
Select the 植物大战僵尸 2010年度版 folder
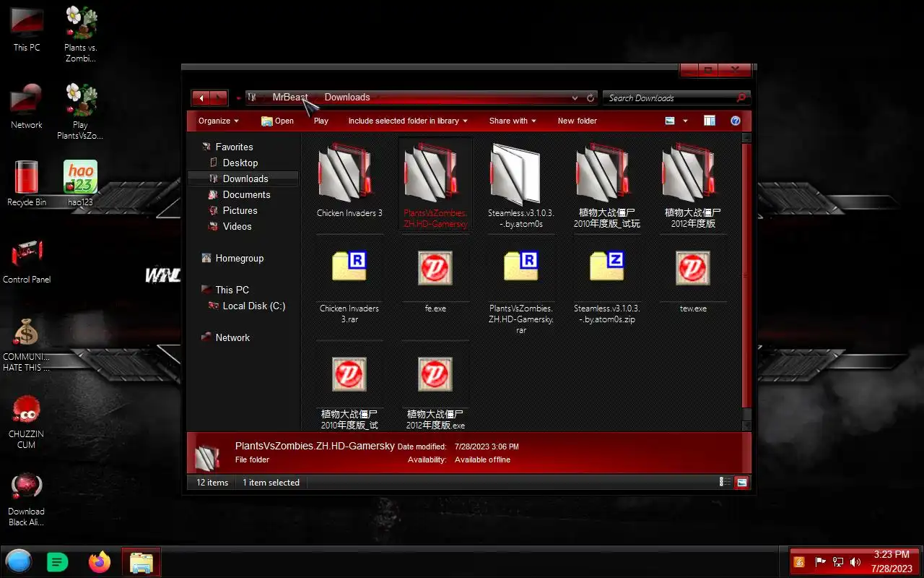tap(607, 184)
